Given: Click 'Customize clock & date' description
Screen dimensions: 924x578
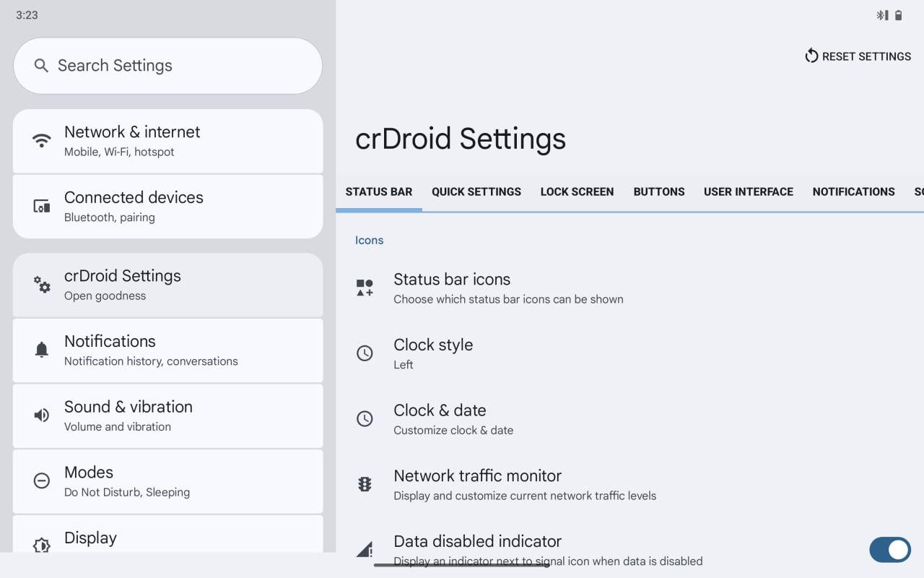Looking at the screenshot, I should coord(453,431).
